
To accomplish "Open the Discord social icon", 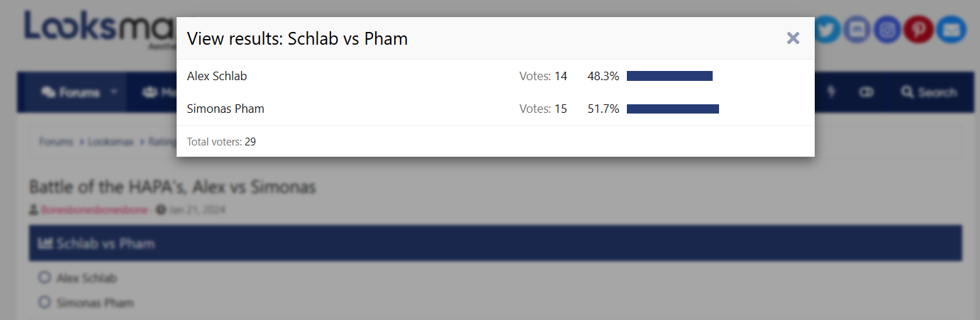I will [857, 30].
